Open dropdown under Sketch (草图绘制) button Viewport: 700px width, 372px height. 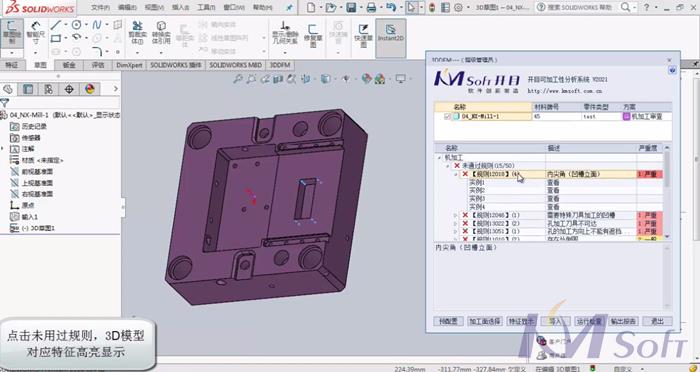pos(12,53)
